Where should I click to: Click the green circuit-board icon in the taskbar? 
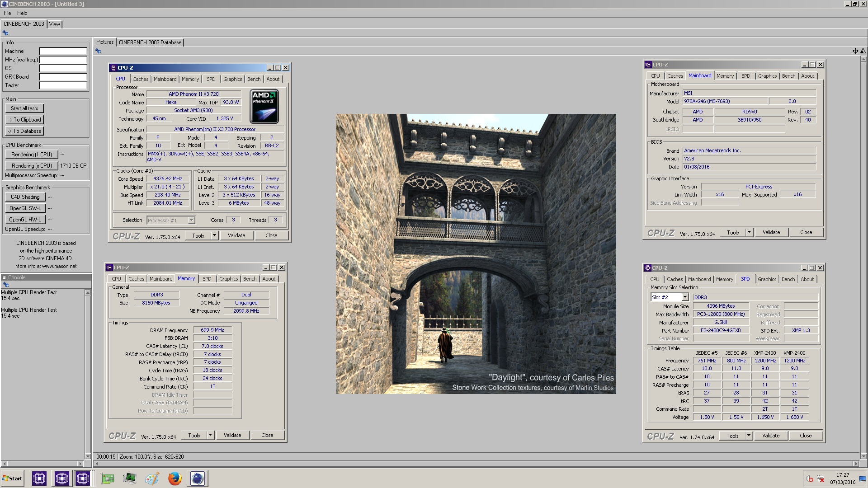point(107,478)
